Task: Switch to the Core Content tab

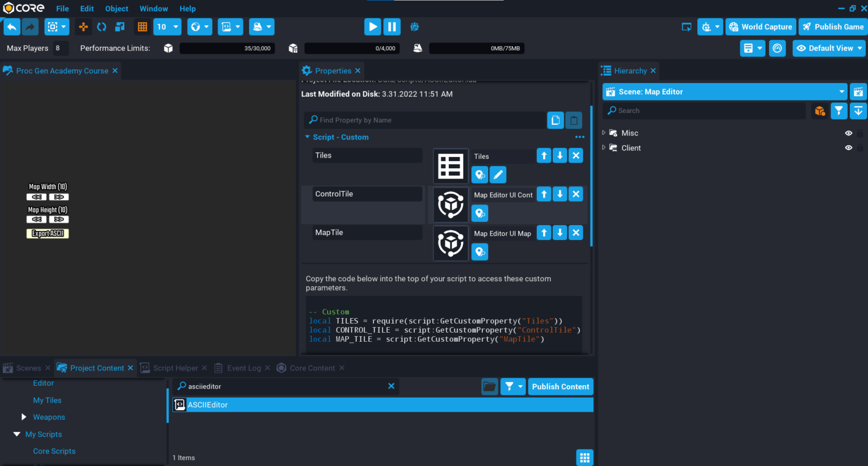Action: [x=311, y=368]
